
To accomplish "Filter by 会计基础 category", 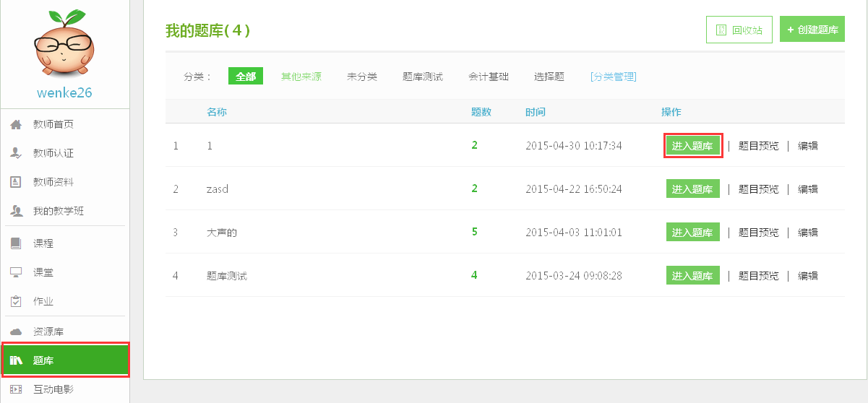I will click(489, 77).
